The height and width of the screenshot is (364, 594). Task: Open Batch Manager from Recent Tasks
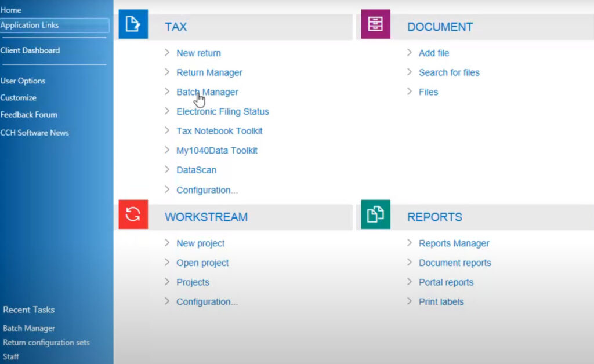[29, 328]
